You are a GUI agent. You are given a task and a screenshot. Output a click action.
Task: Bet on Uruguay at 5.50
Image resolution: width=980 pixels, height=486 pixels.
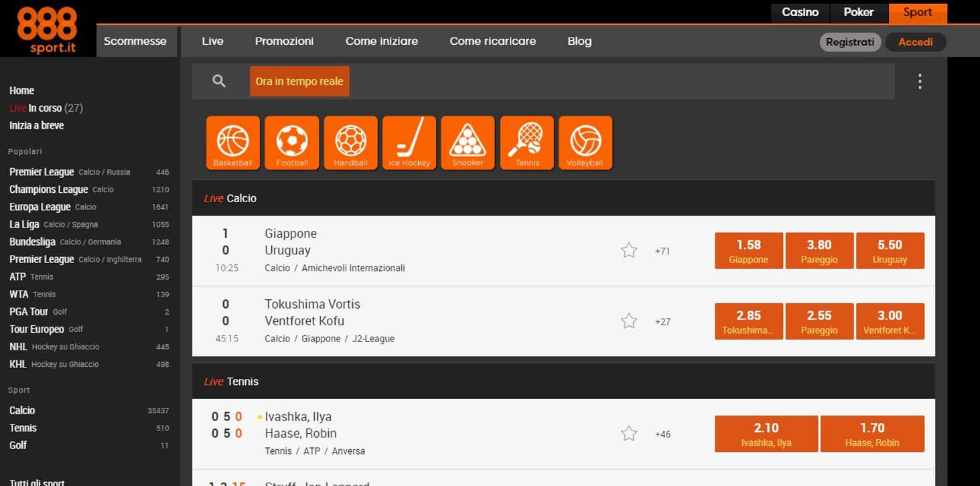pos(890,251)
